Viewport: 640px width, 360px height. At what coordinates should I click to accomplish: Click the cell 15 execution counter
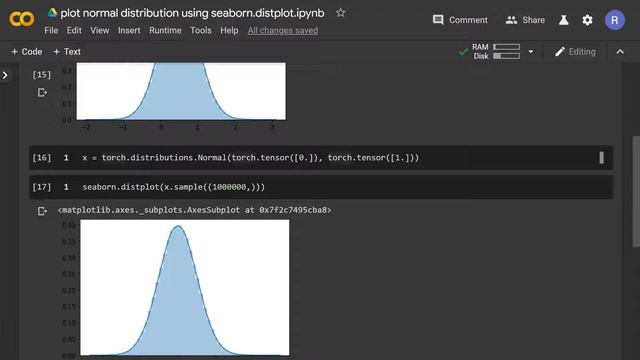click(42, 75)
